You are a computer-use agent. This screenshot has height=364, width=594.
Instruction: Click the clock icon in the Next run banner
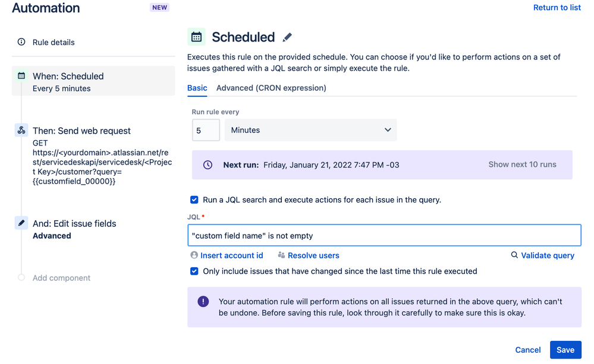(x=208, y=165)
